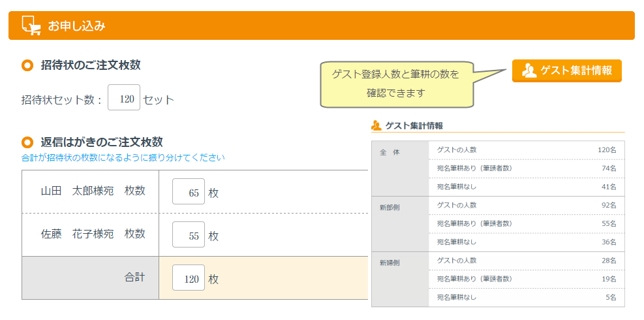Click the blue hint text under 返信はがきのご注文枚数

(x=123, y=157)
